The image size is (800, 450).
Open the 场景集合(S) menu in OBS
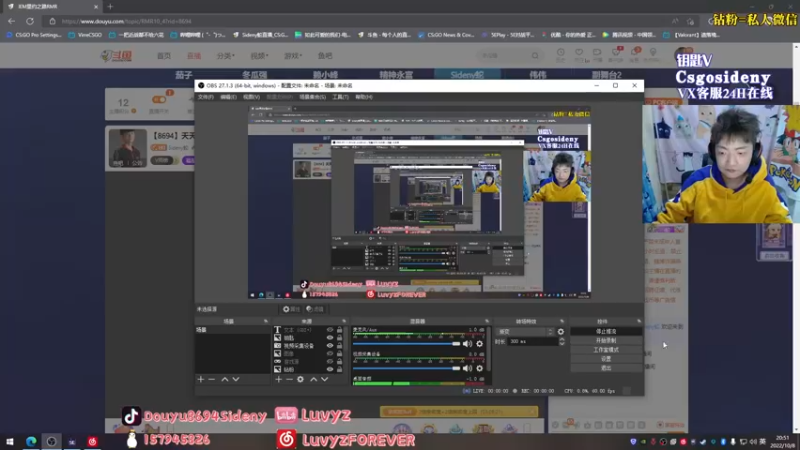[x=312, y=97]
